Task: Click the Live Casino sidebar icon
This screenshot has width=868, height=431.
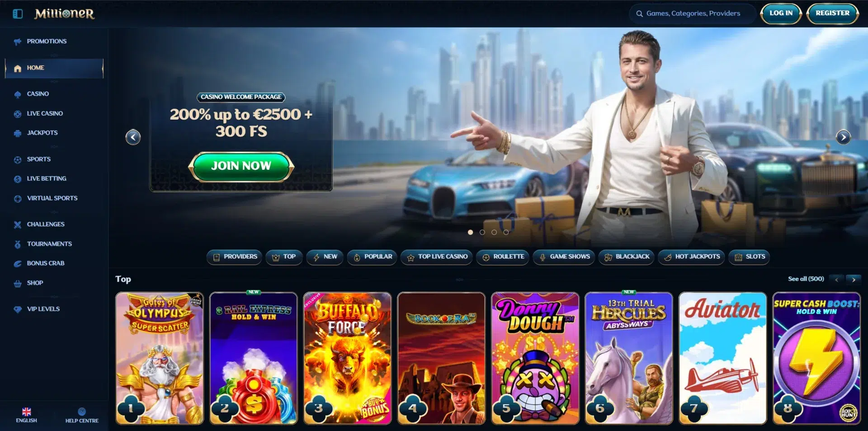Action: click(x=18, y=114)
